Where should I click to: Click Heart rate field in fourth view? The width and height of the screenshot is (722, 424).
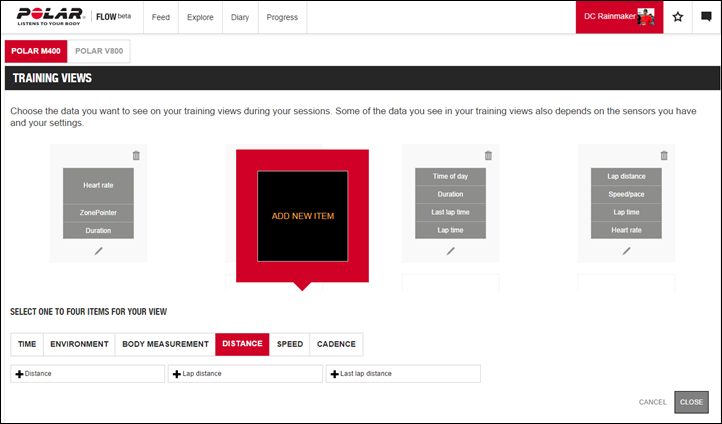pyautogui.click(x=626, y=230)
